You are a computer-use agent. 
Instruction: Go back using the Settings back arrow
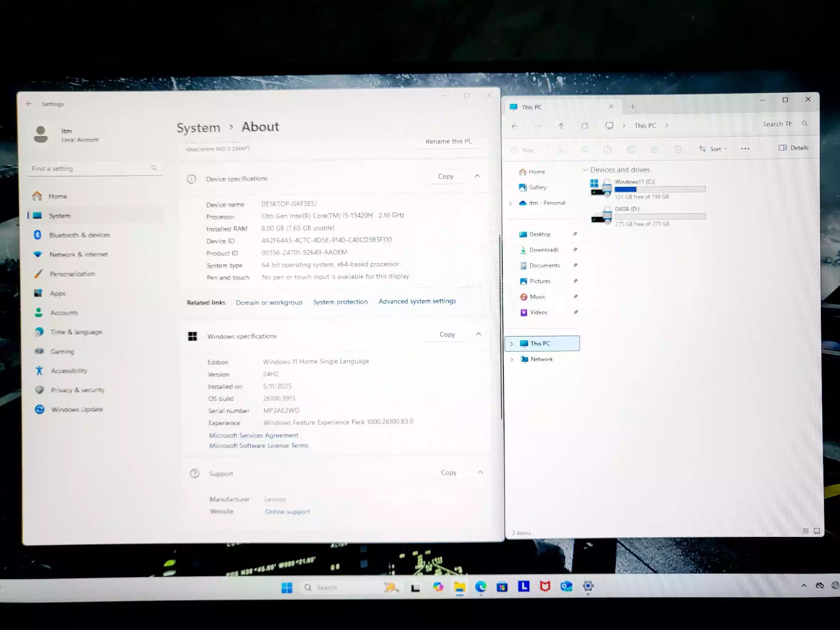click(x=29, y=104)
